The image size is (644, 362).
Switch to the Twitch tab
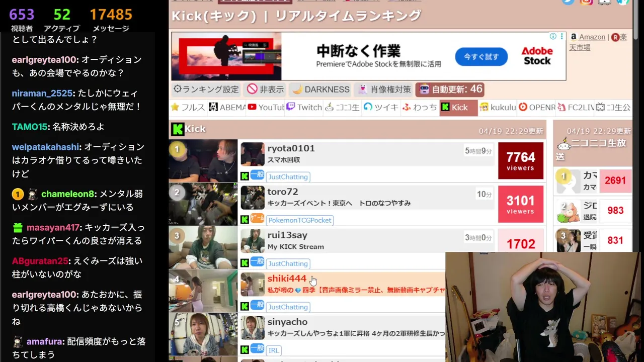304,107
